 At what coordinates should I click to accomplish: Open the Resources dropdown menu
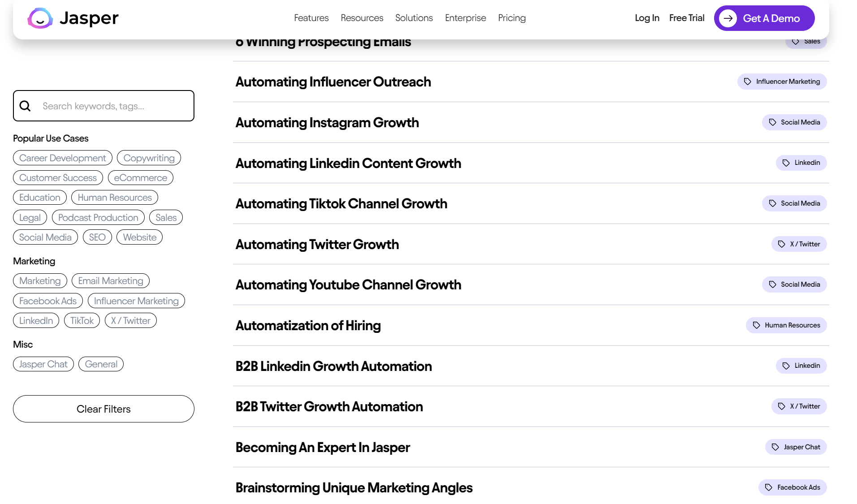tap(362, 18)
